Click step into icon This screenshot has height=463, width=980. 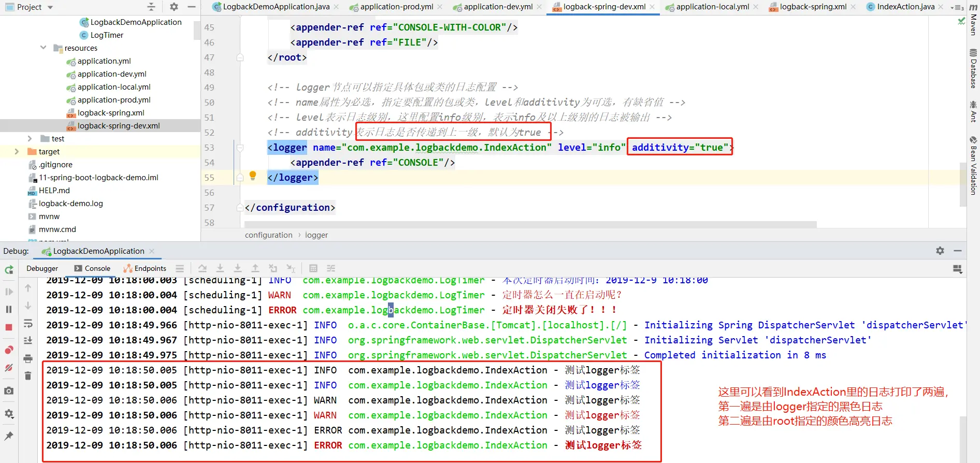pos(220,268)
